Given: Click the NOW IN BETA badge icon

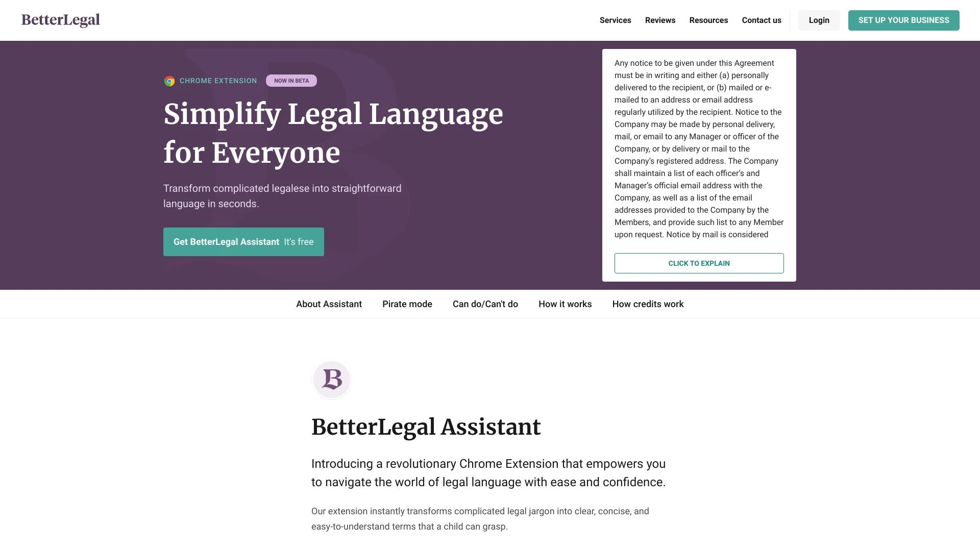Looking at the screenshot, I should tap(291, 80).
